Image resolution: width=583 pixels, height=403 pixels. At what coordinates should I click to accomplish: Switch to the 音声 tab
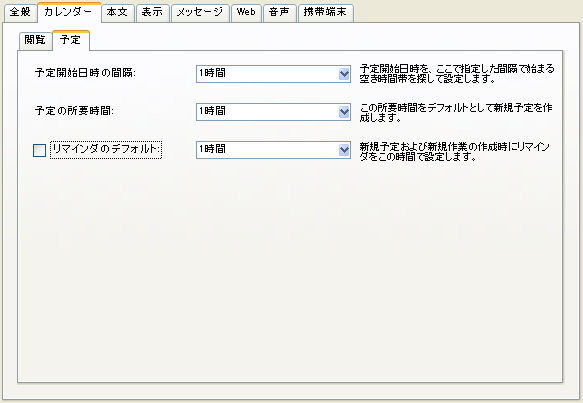279,12
